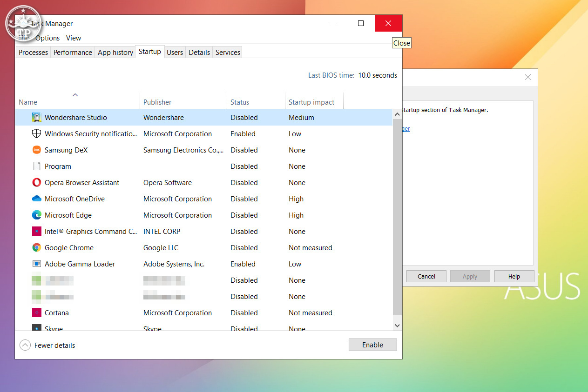Viewport: 588px width, 392px height.
Task: Select Google Chrome entry name
Action: coord(69,248)
